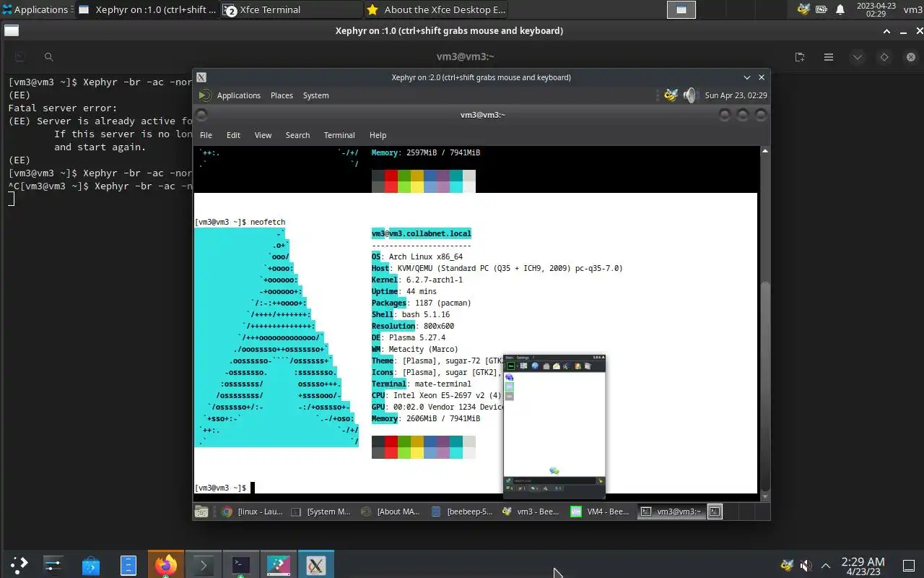Switch to vm3 - Bee... window in MATE taskbar
This screenshot has width=924, height=578.
[x=531, y=512]
